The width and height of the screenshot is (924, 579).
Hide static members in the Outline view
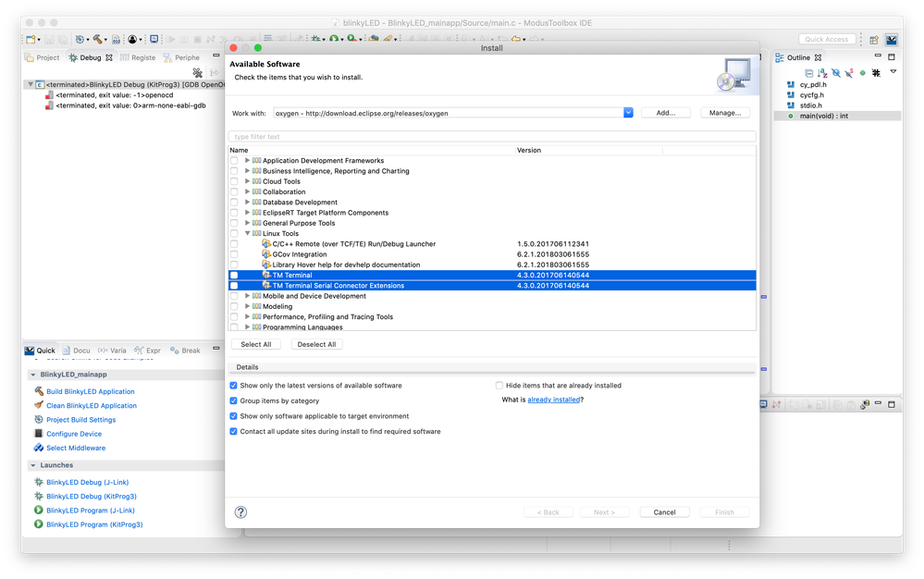coord(847,71)
